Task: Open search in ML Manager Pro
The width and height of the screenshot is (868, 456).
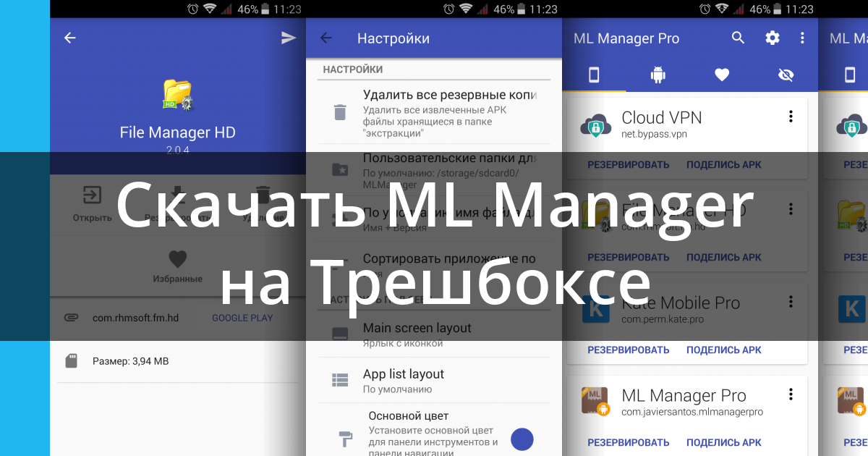Action: point(738,38)
